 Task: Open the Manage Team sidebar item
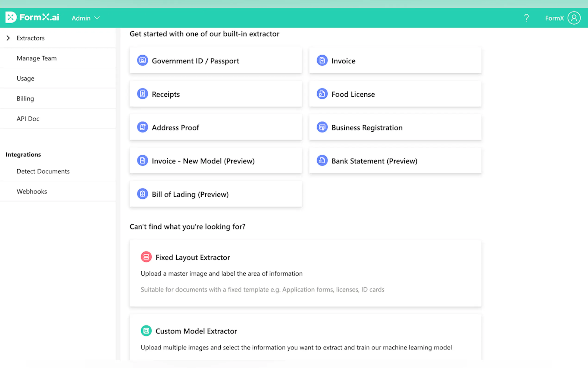37,58
